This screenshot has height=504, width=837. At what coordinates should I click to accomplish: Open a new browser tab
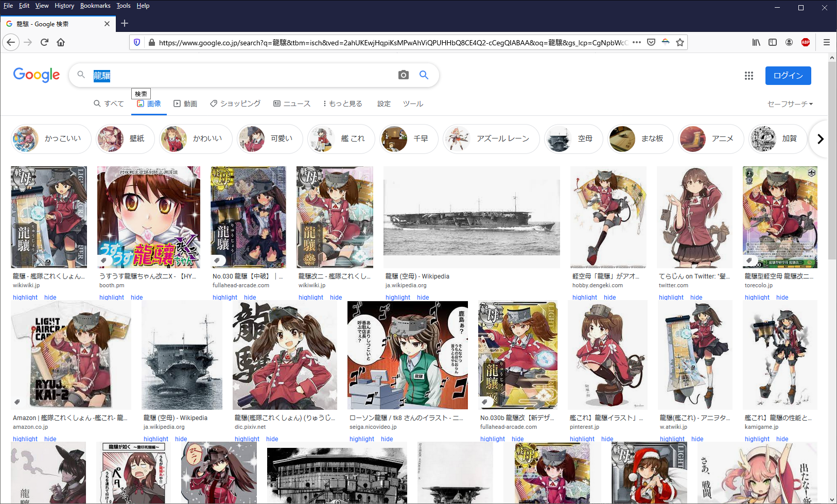[x=125, y=23]
